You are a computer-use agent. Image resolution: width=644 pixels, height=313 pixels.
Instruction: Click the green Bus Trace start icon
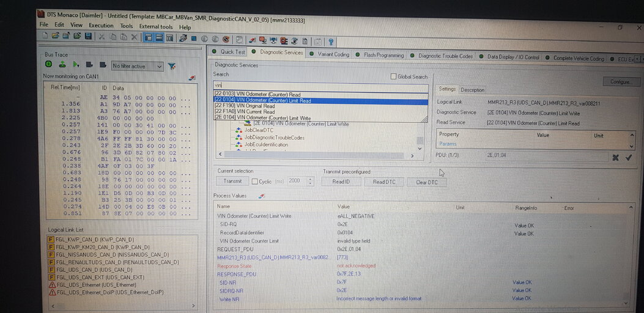click(x=48, y=65)
